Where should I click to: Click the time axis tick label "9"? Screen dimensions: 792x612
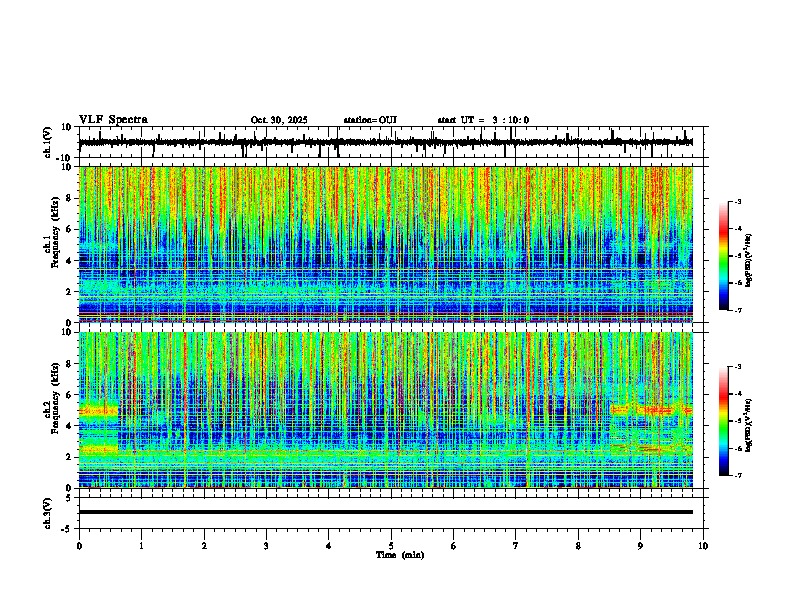tap(640, 546)
